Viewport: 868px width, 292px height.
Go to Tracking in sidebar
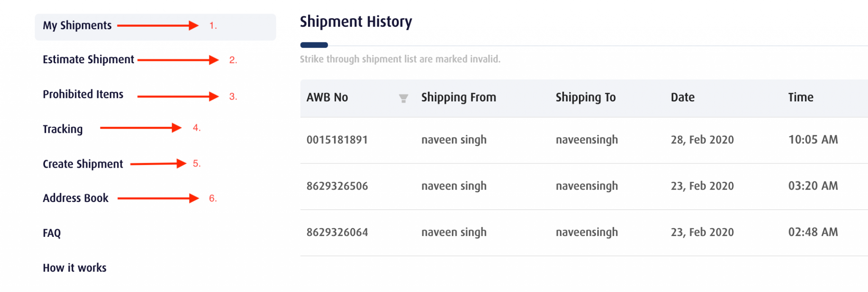pyautogui.click(x=63, y=129)
